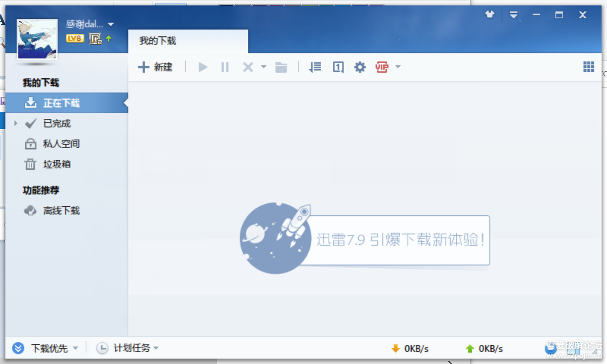
Task: Minimize the Xunlei window
Action: [536, 15]
